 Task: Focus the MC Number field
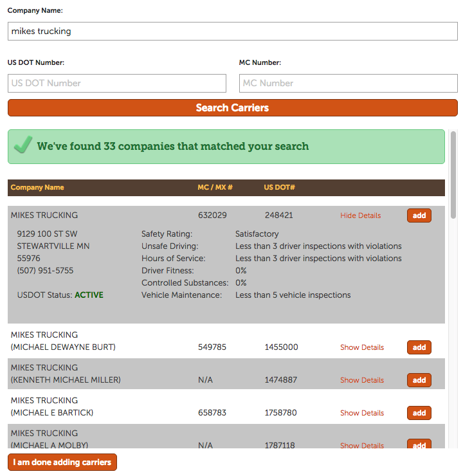[349, 83]
